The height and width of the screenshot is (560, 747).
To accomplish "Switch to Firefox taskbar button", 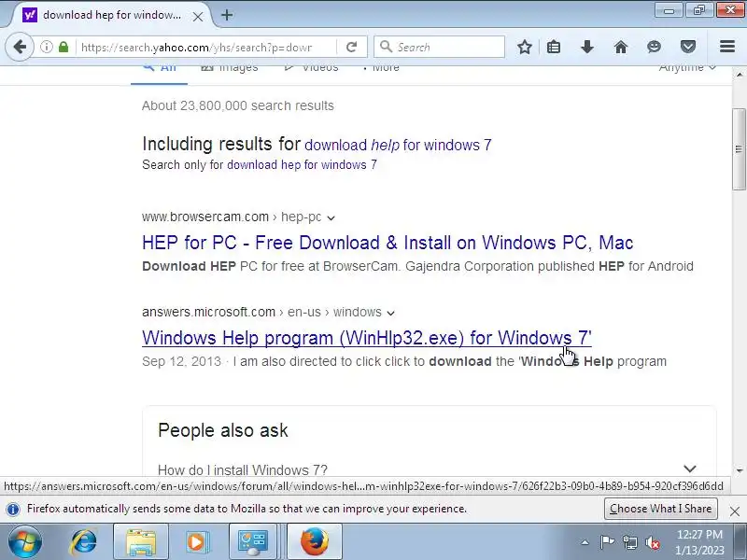I will pos(315,542).
